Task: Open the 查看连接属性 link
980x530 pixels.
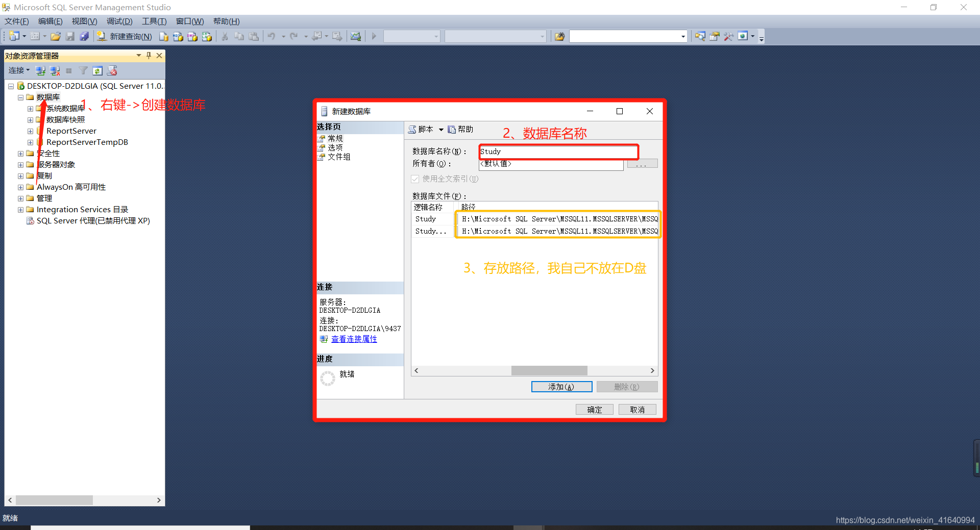Action: click(x=354, y=339)
